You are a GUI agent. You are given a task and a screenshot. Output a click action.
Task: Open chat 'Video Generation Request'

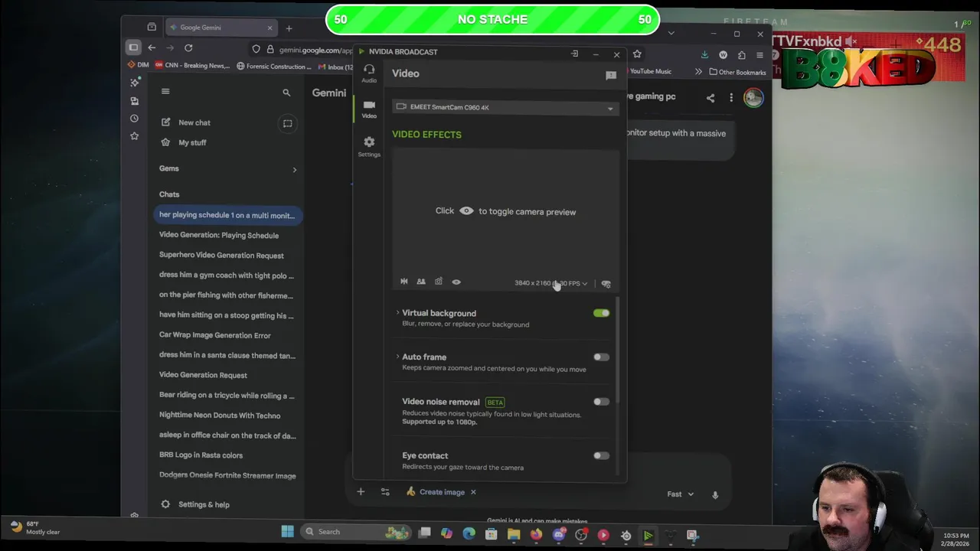click(203, 375)
